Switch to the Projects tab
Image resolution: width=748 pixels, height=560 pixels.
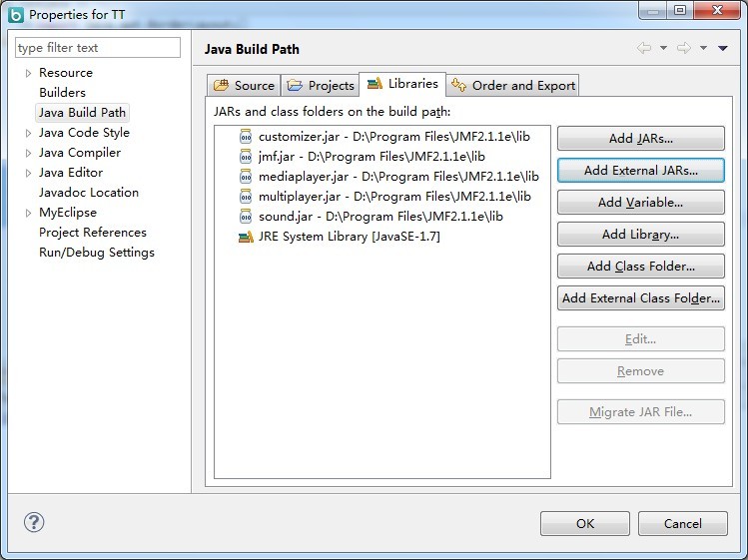320,86
